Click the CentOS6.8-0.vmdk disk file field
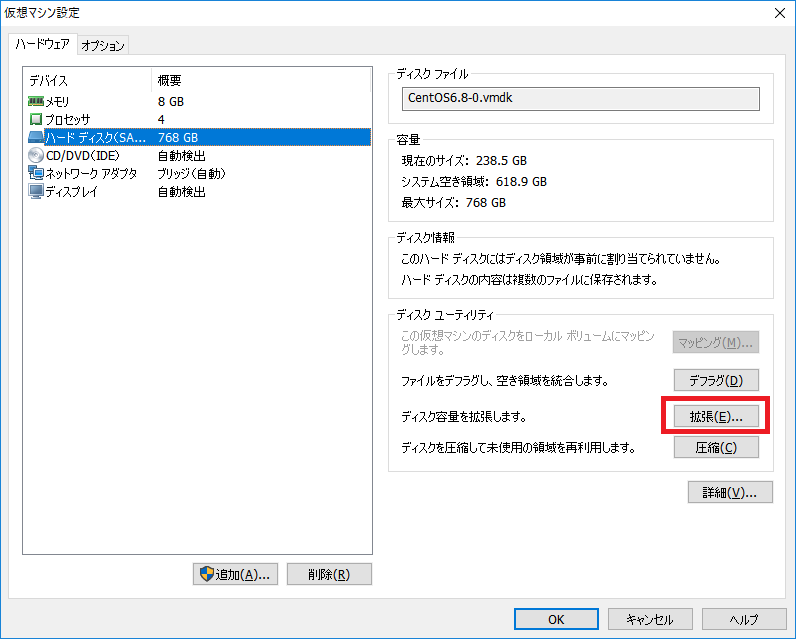 point(581,98)
